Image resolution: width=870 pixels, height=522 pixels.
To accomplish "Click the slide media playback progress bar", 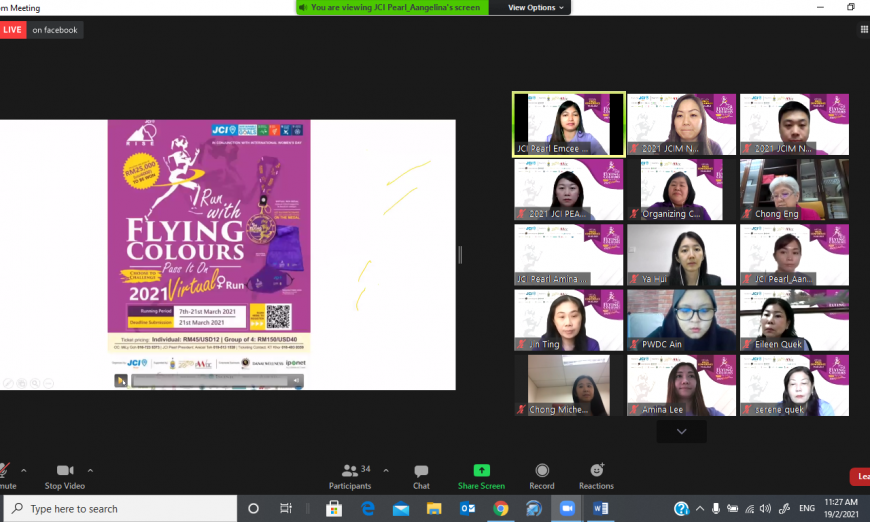I will point(210,381).
